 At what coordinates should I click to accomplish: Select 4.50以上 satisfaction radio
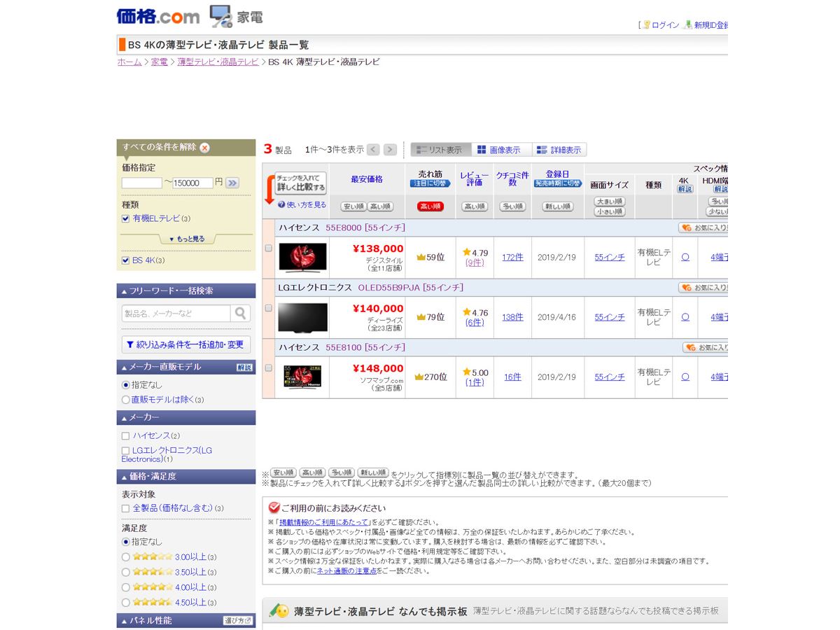point(126,602)
